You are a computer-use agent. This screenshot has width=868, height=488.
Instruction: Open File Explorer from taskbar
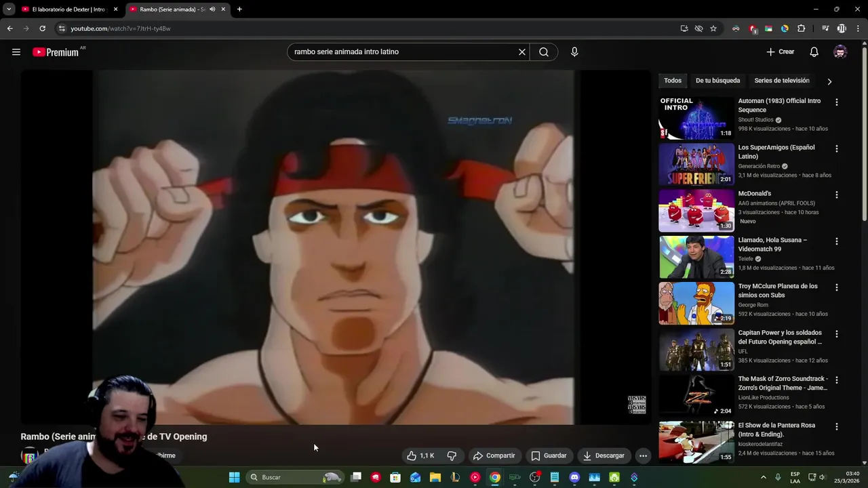435,477
